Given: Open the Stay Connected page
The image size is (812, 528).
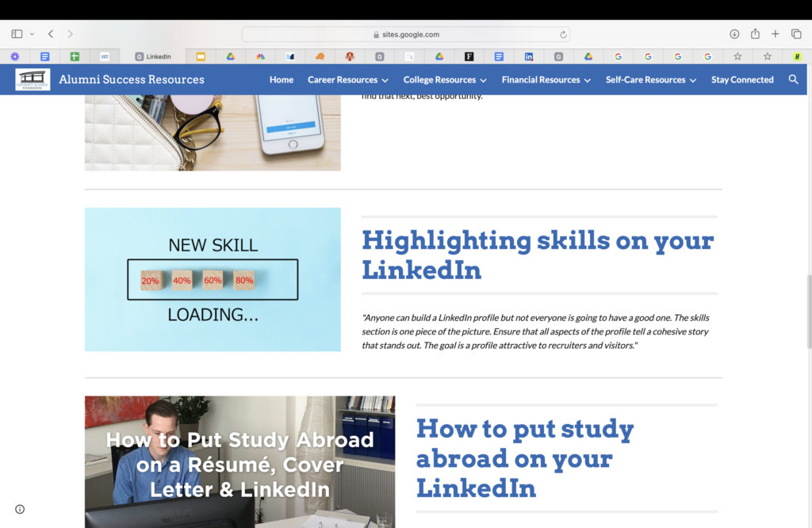Looking at the screenshot, I should click(x=742, y=80).
